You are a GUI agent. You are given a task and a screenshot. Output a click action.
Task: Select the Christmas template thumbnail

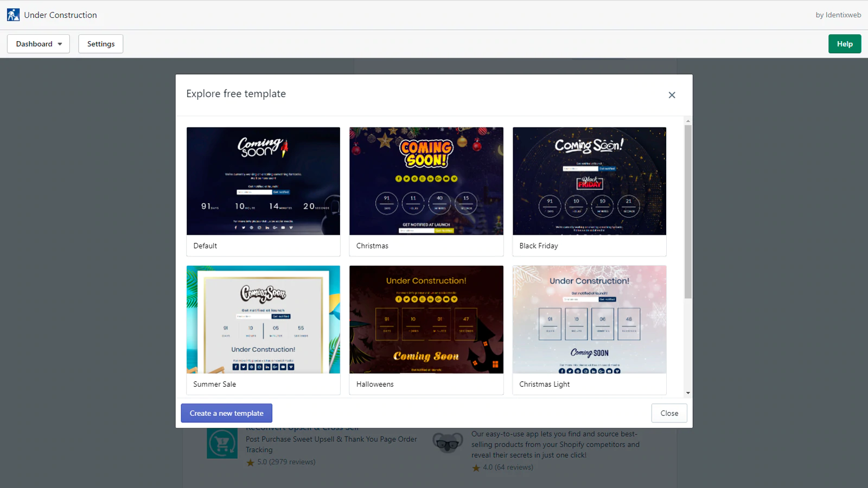click(x=426, y=181)
